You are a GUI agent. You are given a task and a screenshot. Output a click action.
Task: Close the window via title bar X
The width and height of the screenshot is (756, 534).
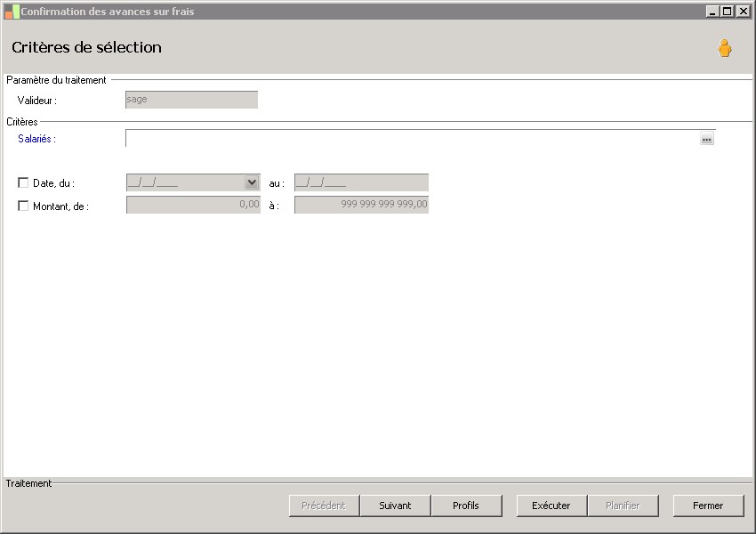click(743, 11)
